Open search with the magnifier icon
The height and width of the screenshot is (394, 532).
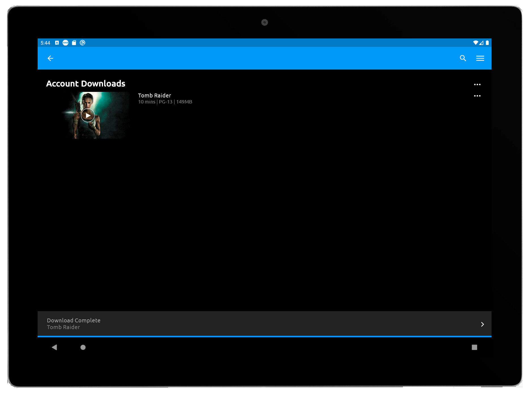463,58
